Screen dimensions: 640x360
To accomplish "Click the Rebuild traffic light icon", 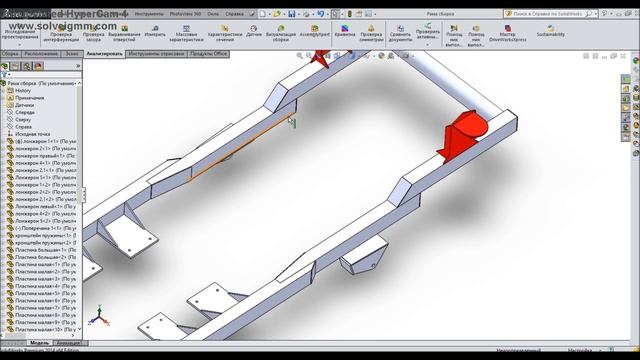I will tap(349, 14).
